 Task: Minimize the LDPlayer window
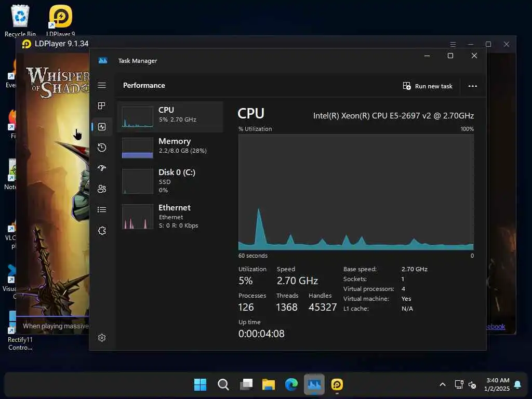[x=471, y=44]
